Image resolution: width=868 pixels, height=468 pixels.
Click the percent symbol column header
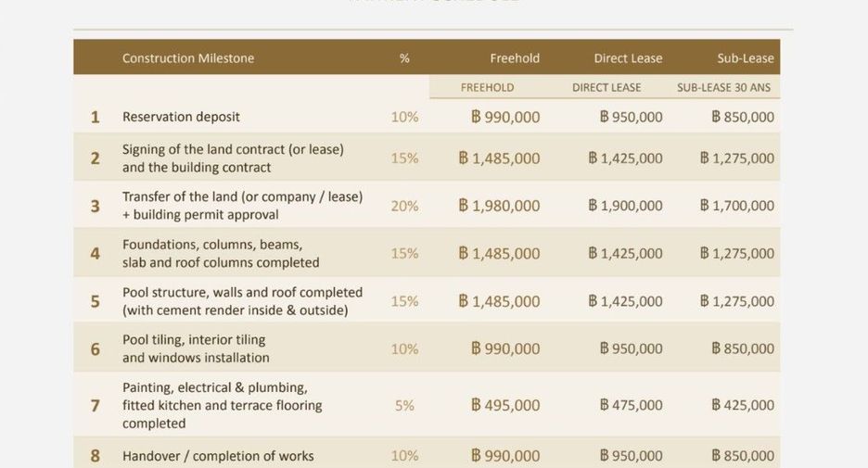point(404,58)
